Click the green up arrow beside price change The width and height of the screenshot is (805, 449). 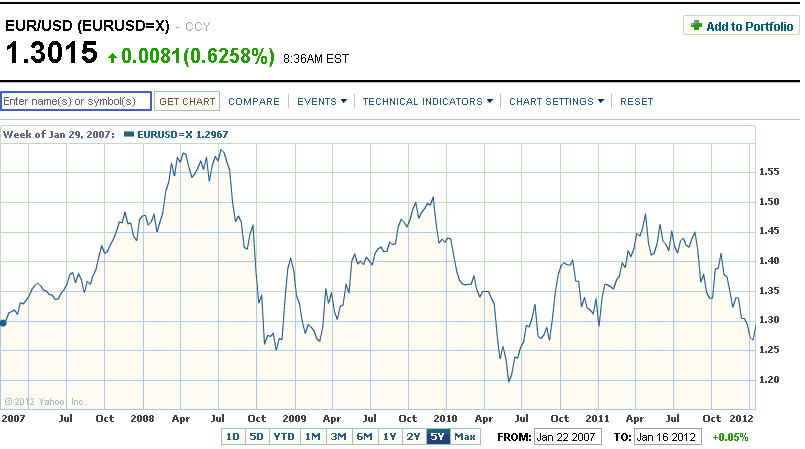tap(112, 57)
